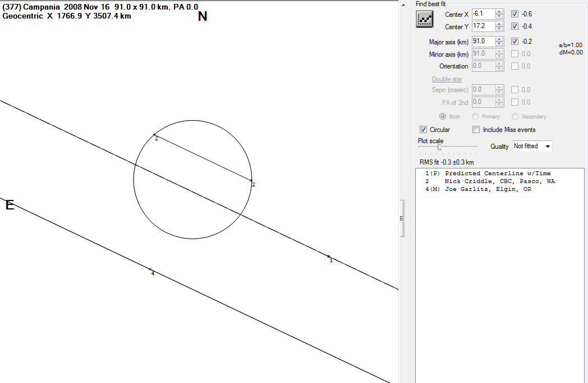Click the a/b=1.00 ratio text
Image resolution: width=588 pixels, height=383 pixels.
click(x=571, y=45)
